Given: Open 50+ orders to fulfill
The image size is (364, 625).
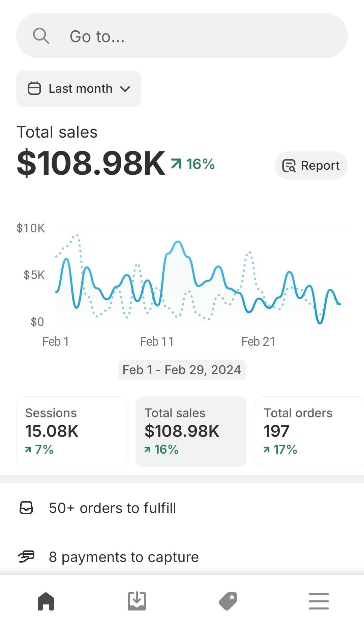Looking at the screenshot, I should [112, 508].
